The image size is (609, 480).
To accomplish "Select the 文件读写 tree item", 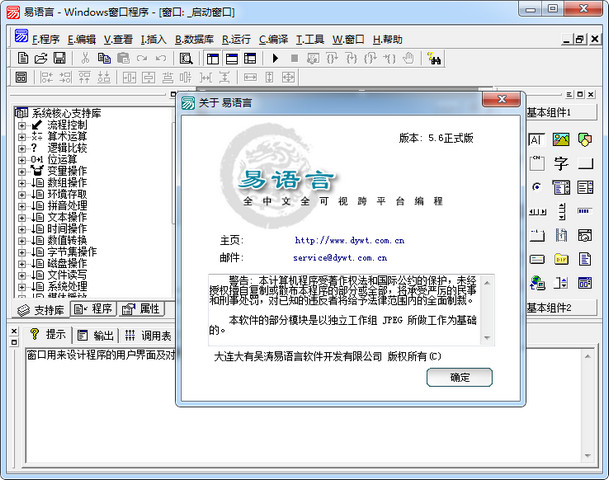I will pos(67,275).
